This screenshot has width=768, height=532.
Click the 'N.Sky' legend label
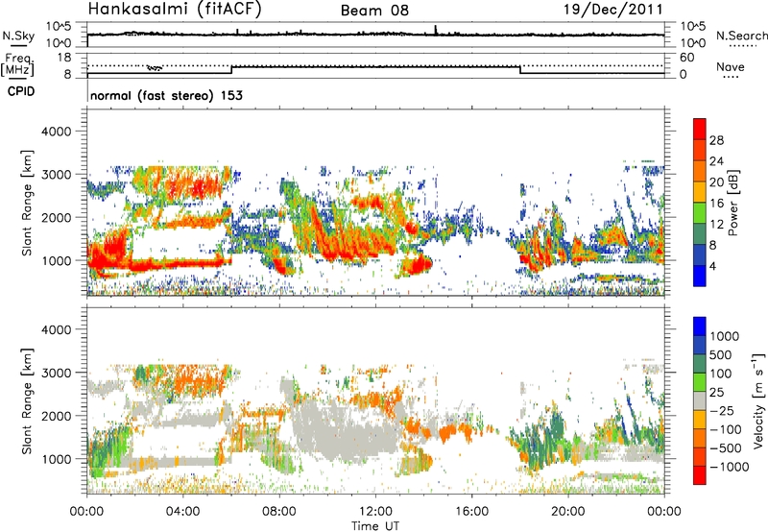18,36
